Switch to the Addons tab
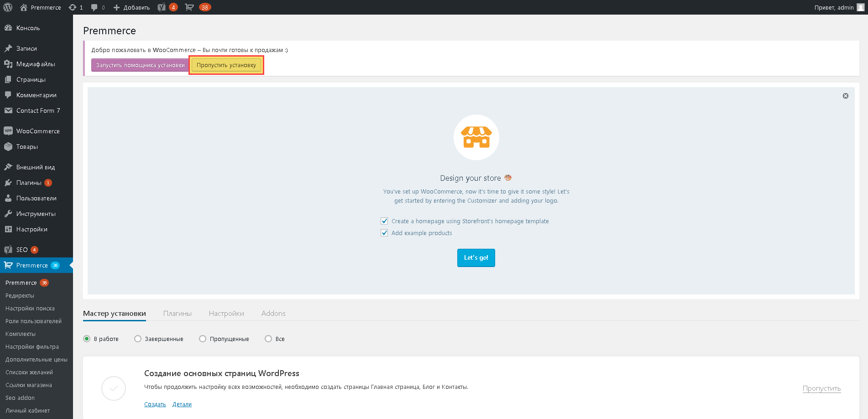868x419 pixels. coord(273,314)
